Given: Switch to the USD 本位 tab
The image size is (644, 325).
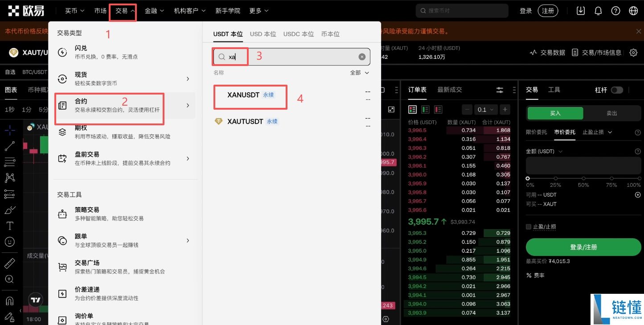Looking at the screenshot, I should click(x=263, y=34).
